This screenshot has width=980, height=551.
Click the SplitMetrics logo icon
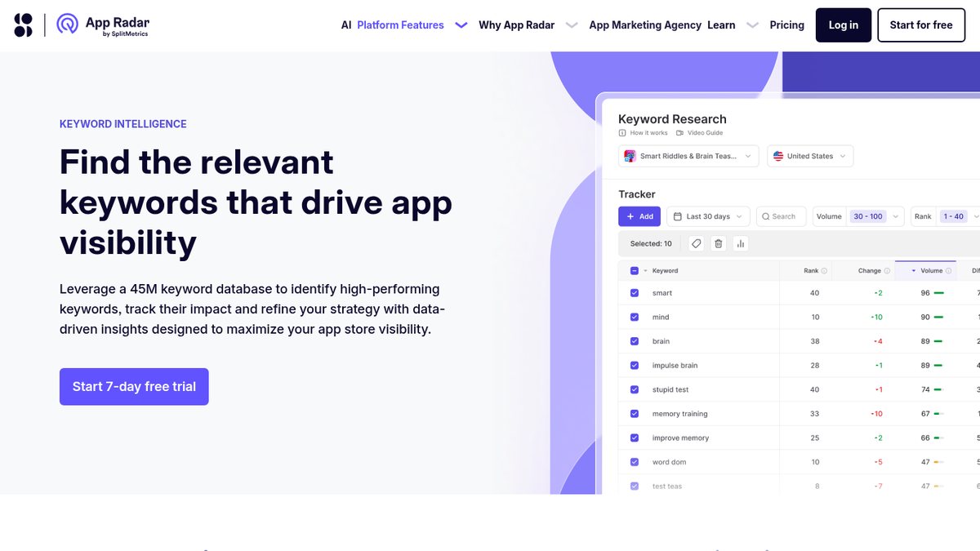24,25
